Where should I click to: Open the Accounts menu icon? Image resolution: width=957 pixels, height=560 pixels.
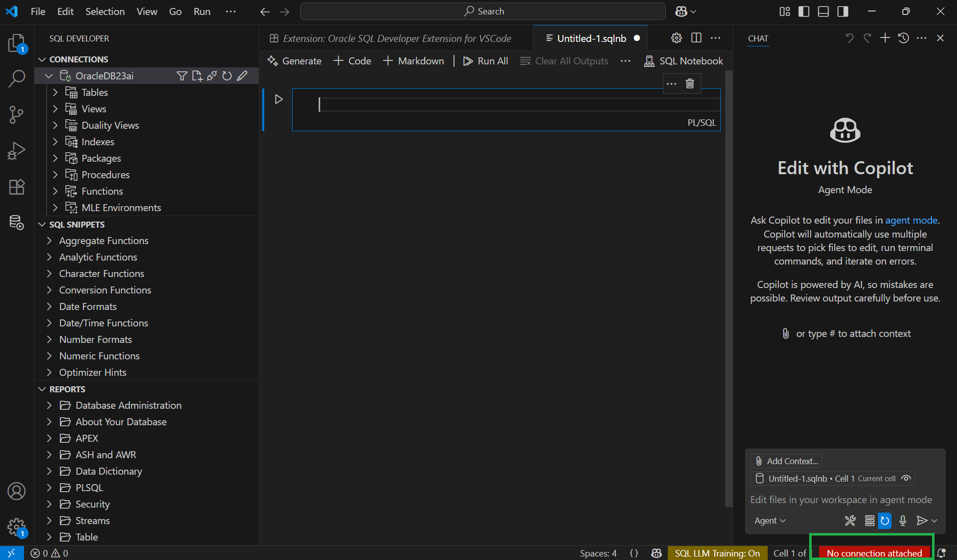click(16, 491)
